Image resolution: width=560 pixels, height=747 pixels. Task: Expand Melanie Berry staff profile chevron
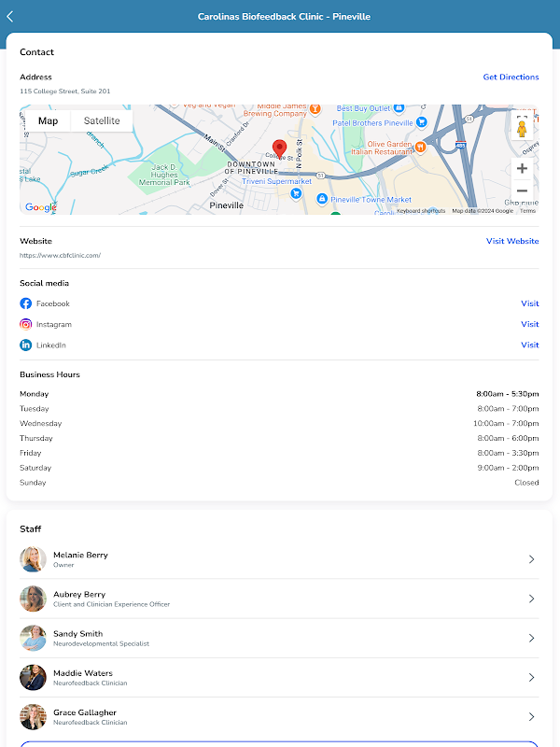click(x=531, y=559)
